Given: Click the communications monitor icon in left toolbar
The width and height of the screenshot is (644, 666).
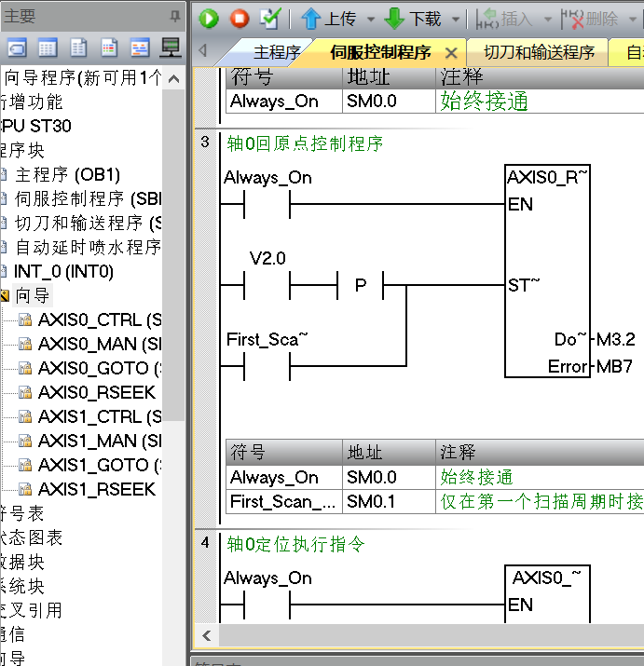Looking at the screenshot, I should (170, 48).
